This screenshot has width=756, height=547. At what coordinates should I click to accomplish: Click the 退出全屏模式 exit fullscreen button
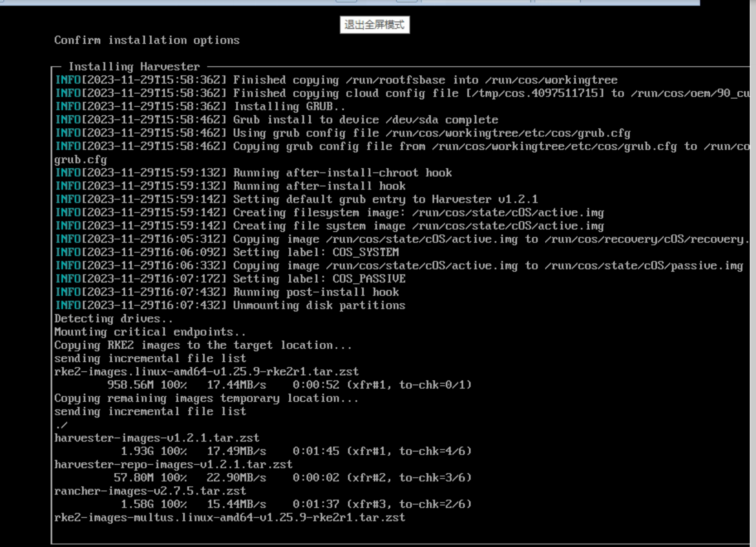[375, 25]
